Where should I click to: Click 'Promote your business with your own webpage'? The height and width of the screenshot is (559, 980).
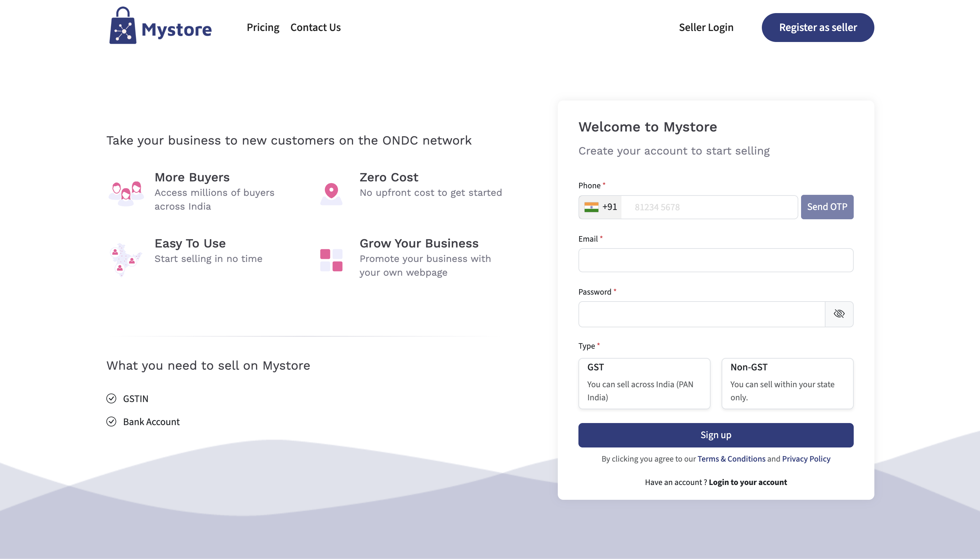pyautogui.click(x=425, y=266)
